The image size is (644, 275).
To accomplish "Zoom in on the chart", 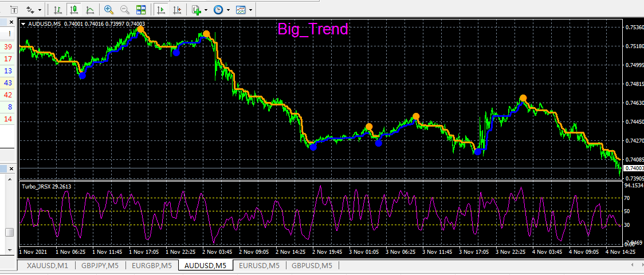I will click(x=109, y=9).
